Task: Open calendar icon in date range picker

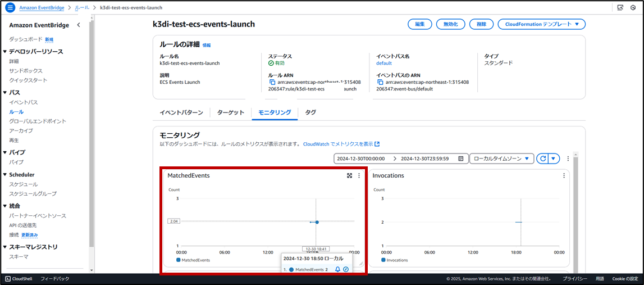Action: tap(461, 159)
